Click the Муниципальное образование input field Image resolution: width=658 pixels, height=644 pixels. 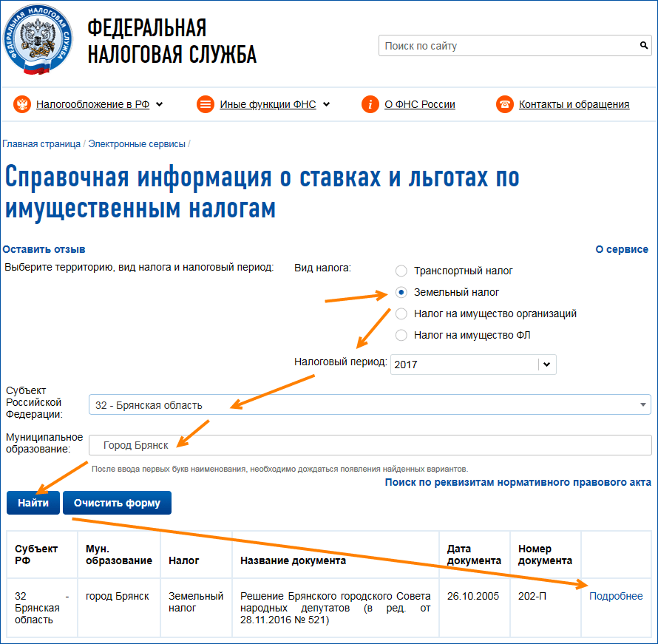[x=370, y=445]
